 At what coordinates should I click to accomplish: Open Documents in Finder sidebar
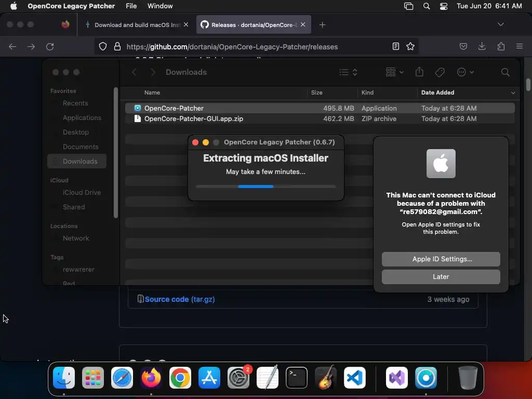click(x=81, y=147)
